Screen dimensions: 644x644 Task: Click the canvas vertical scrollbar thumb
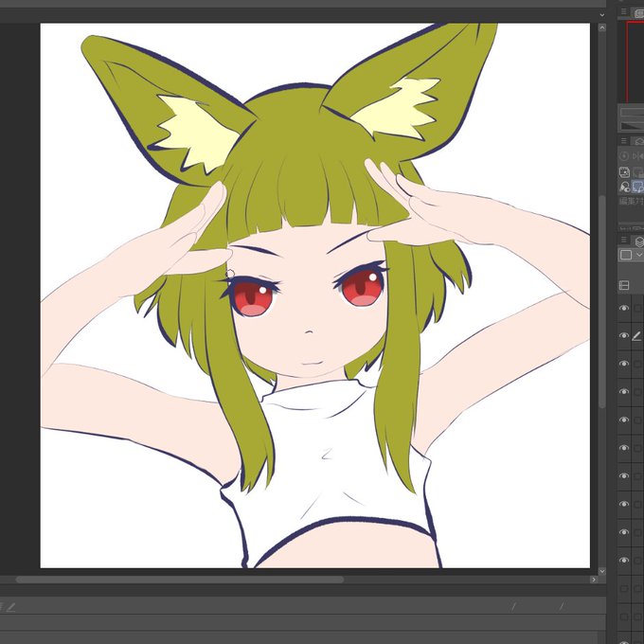[x=602, y=302]
